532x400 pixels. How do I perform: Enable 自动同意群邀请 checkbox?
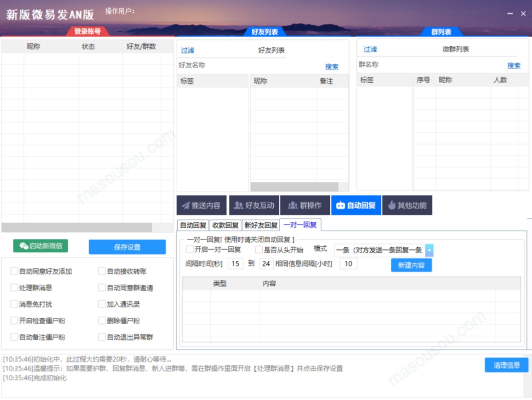coord(102,288)
